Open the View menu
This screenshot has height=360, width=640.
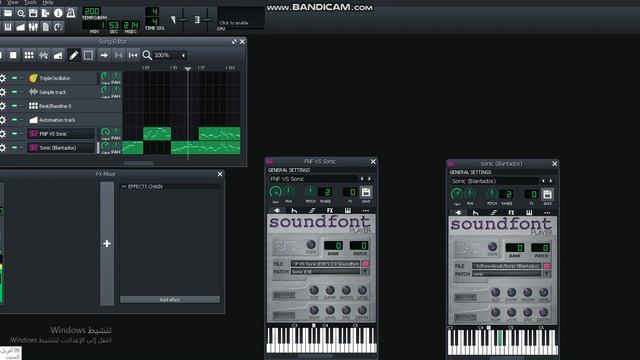(x=13, y=2)
